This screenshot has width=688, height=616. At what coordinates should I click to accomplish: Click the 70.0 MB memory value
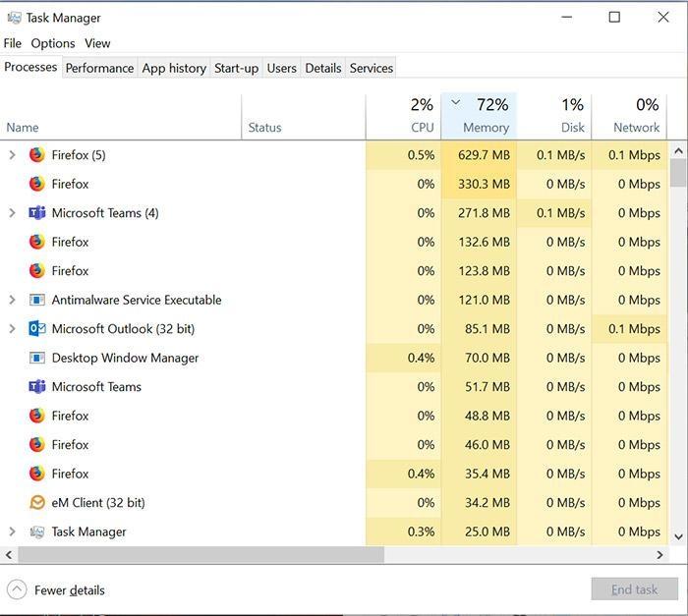click(487, 358)
